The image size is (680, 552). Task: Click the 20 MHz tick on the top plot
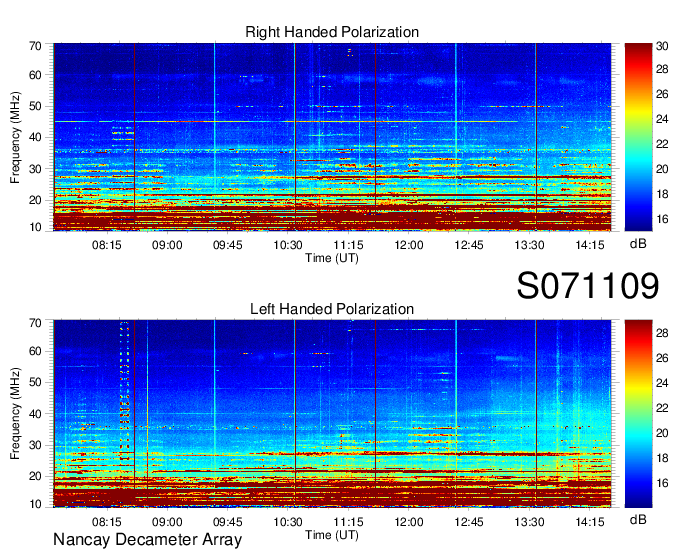(35, 200)
